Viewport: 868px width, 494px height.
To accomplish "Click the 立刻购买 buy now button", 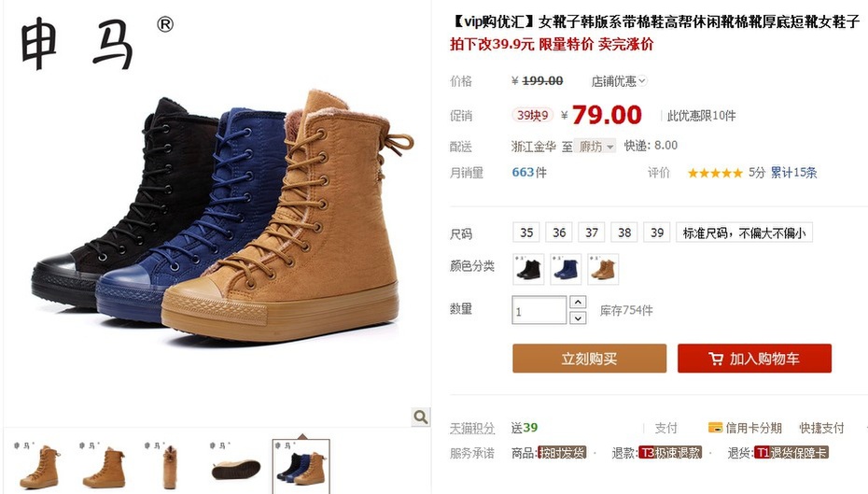I will (590, 359).
